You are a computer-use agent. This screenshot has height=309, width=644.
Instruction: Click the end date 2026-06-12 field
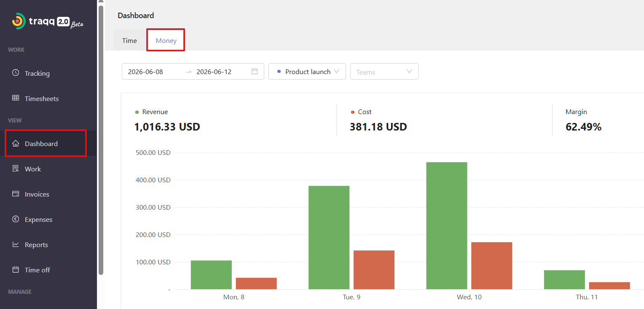click(x=214, y=72)
